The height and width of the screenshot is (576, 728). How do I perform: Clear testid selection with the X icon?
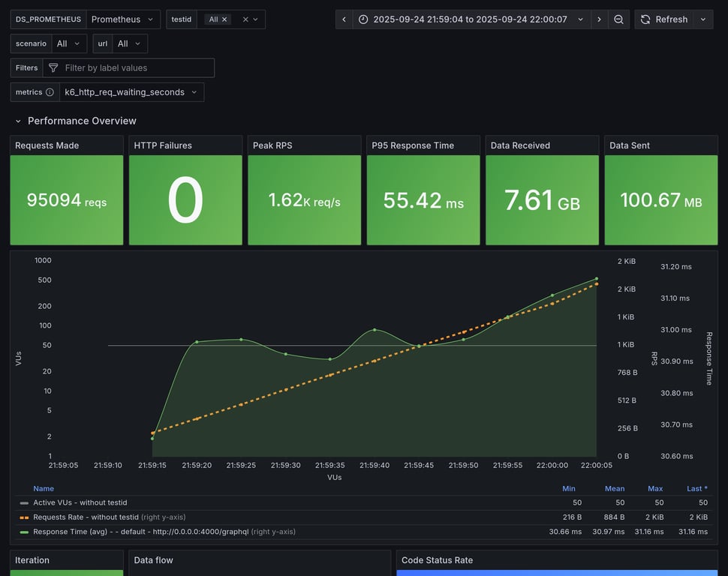tap(245, 19)
